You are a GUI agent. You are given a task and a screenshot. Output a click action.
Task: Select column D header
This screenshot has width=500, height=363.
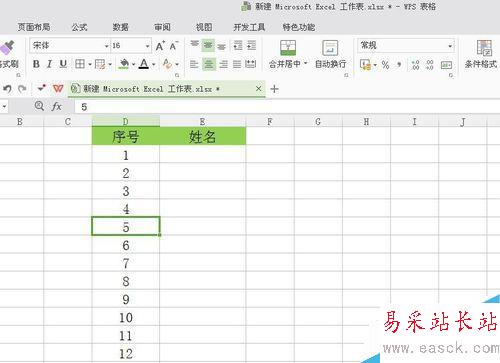(126, 121)
